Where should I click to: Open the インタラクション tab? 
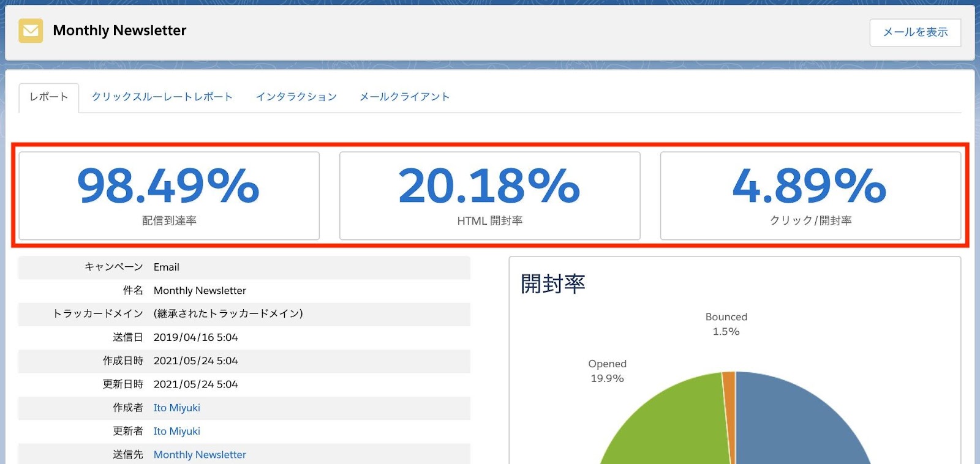coord(296,97)
